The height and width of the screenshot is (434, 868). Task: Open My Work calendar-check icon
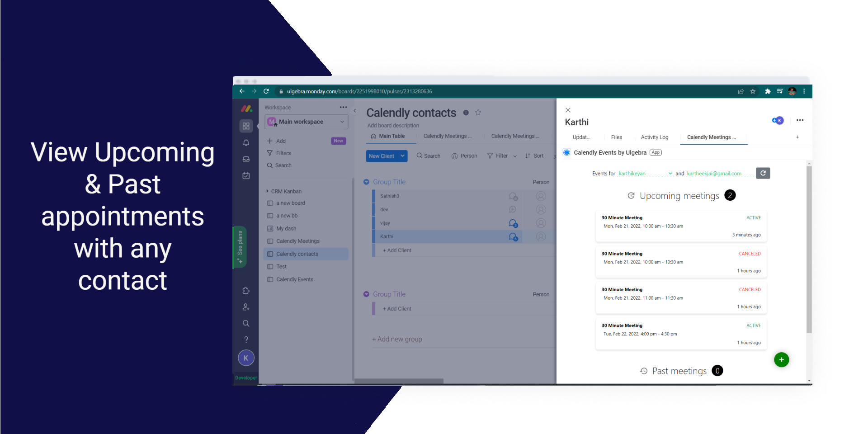click(x=246, y=175)
